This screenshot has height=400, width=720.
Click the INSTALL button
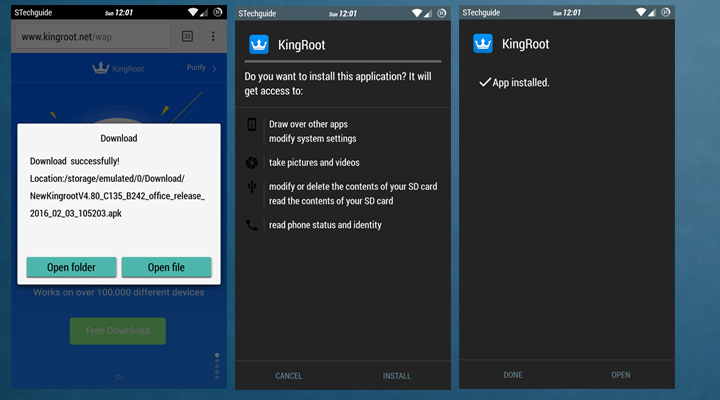pos(397,376)
